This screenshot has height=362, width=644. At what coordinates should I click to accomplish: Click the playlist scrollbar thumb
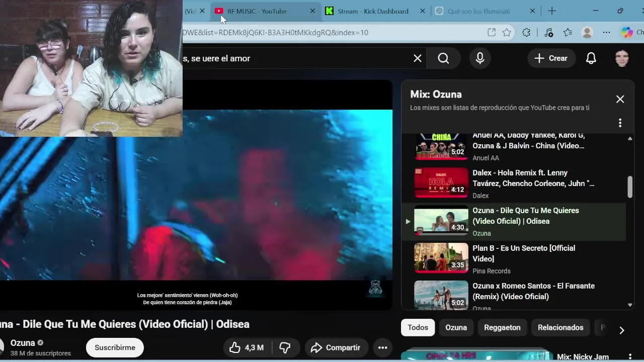tap(630, 187)
